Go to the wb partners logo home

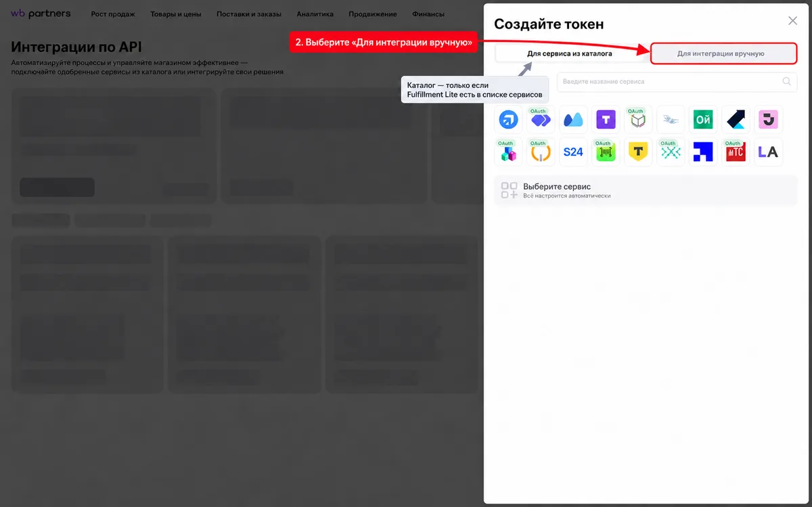pos(41,14)
